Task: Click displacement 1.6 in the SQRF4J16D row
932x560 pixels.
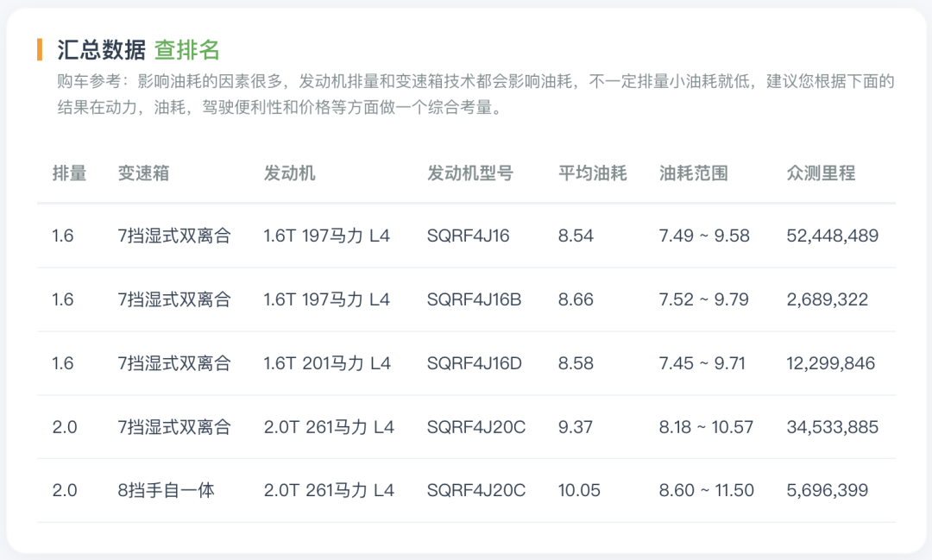Action: pos(62,363)
